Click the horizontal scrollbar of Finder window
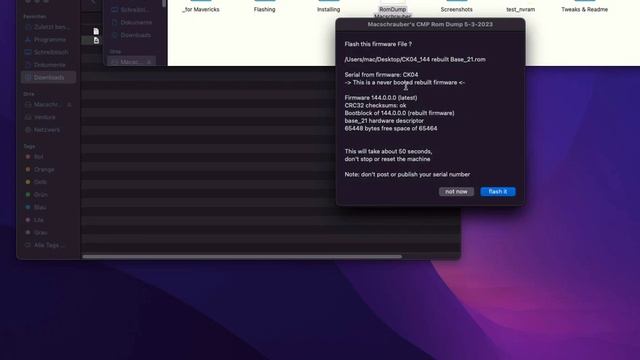This screenshot has height=360, width=640. tap(242, 257)
